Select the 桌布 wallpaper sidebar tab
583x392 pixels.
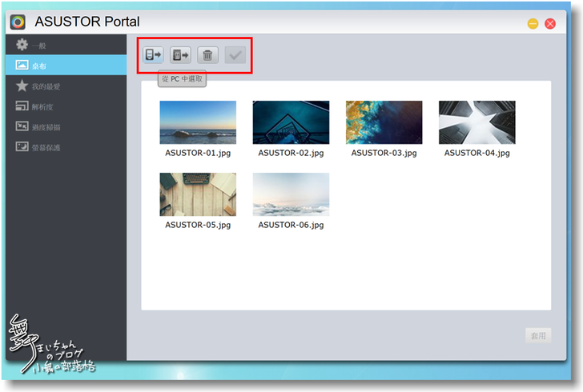pyautogui.click(x=66, y=66)
